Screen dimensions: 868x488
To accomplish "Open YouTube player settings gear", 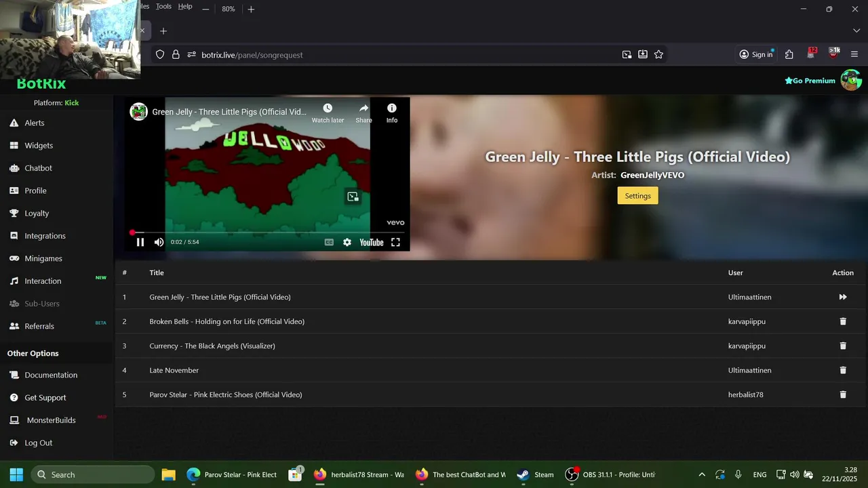I will coord(347,242).
